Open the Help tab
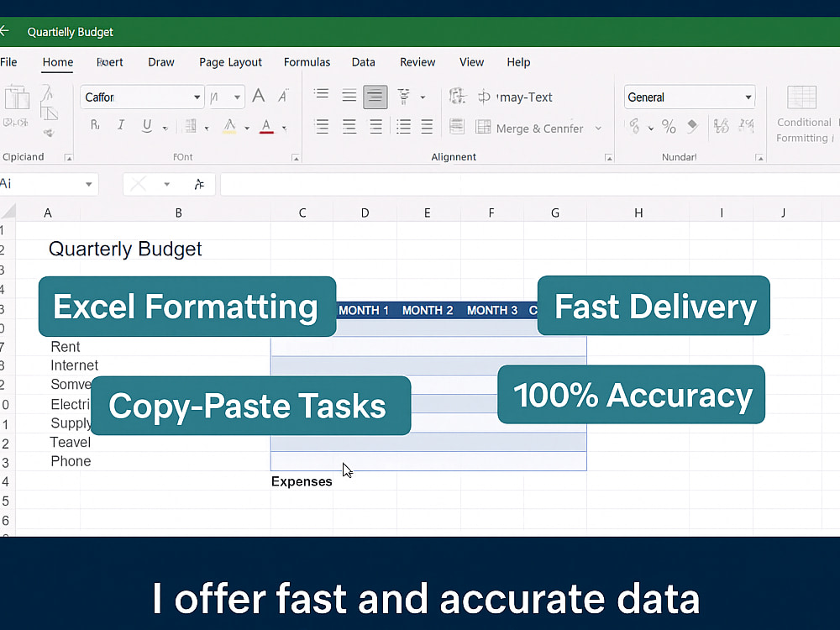840x630 pixels. (518, 62)
